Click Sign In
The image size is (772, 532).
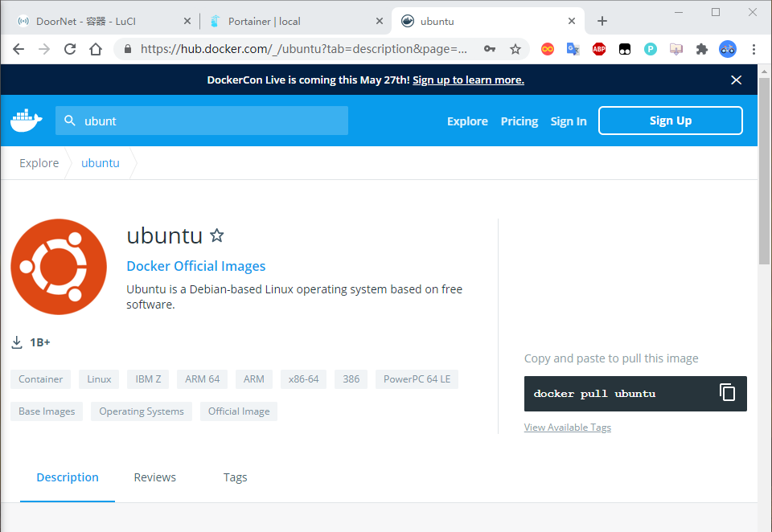569,121
